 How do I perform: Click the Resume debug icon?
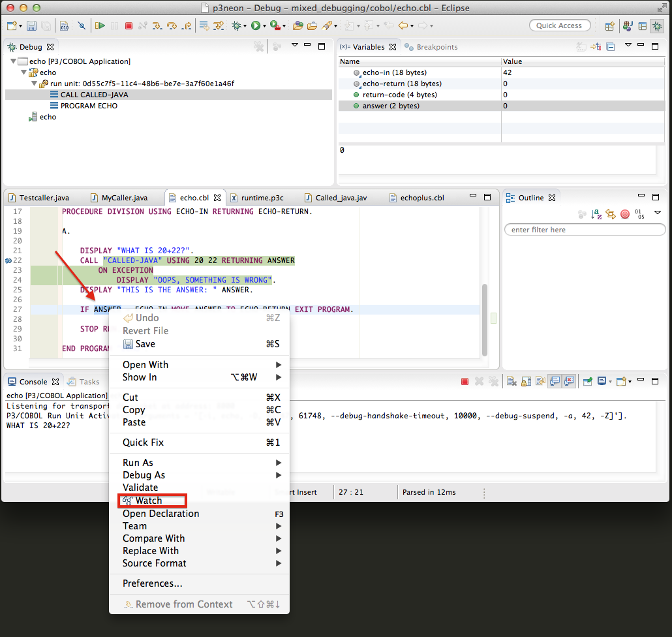click(x=100, y=25)
